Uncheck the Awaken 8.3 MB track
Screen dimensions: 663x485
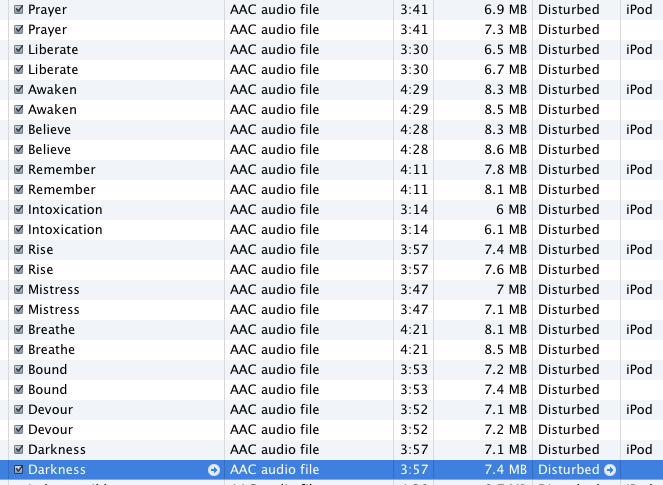tap(19, 89)
